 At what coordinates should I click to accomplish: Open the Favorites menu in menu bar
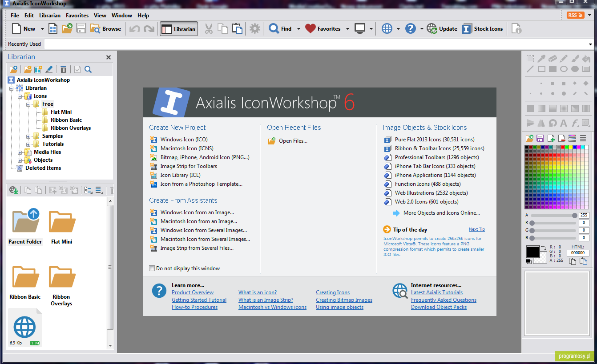77,15
